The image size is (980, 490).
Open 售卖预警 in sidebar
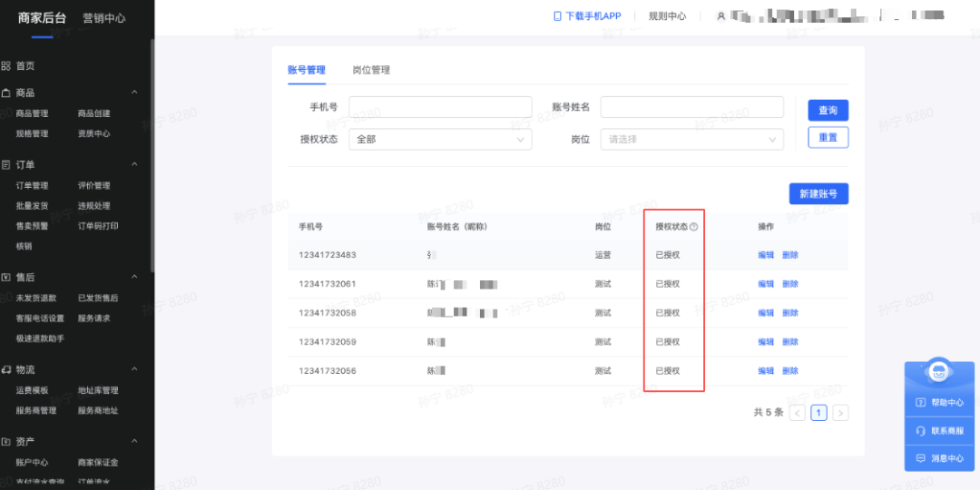pyautogui.click(x=32, y=226)
